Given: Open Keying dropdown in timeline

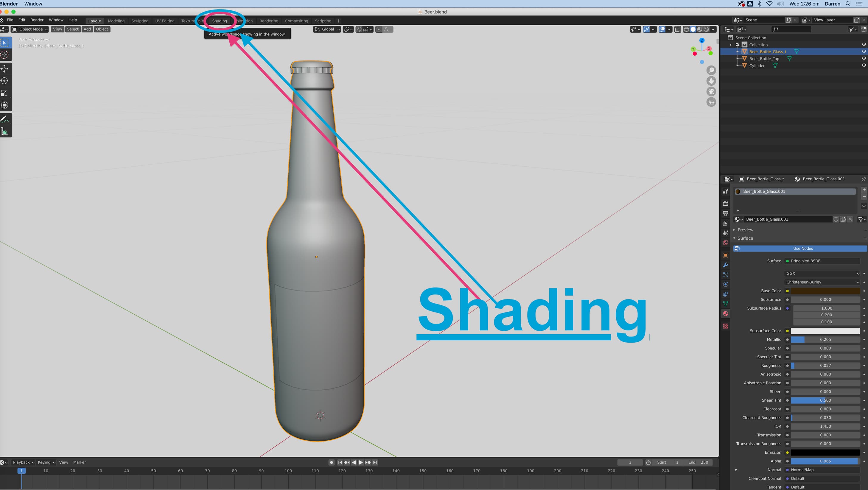Looking at the screenshot, I should pyautogui.click(x=46, y=462).
